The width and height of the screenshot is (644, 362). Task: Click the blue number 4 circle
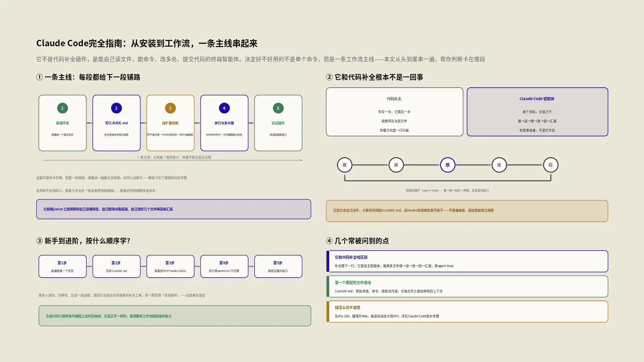[x=224, y=108]
